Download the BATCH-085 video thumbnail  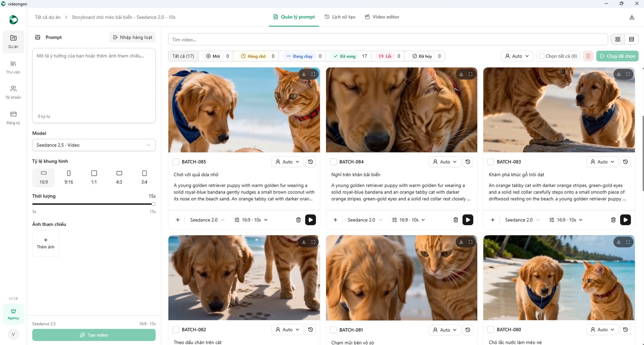pos(304,74)
